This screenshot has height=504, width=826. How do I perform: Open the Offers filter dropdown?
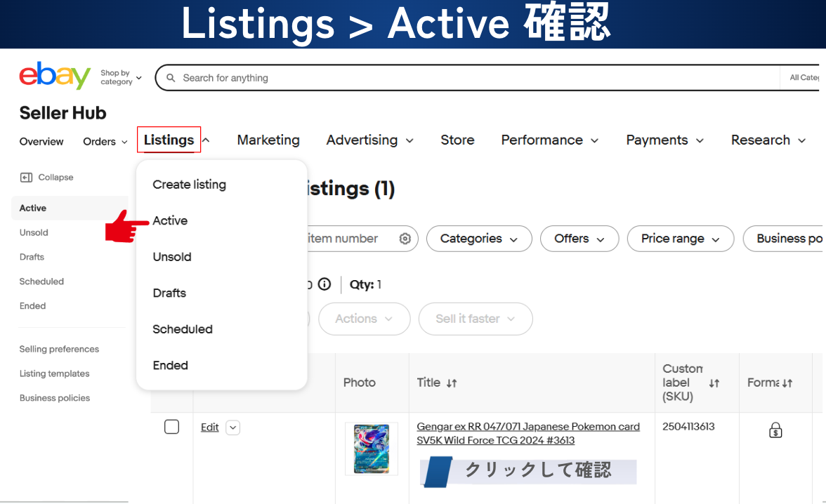pyautogui.click(x=579, y=239)
